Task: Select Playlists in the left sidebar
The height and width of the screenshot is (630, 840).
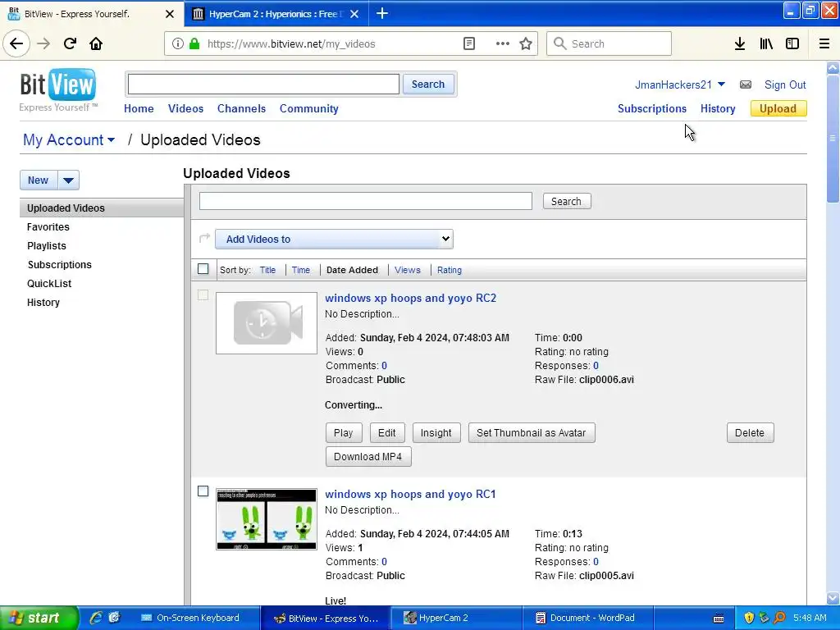Action: (x=47, y=246)
